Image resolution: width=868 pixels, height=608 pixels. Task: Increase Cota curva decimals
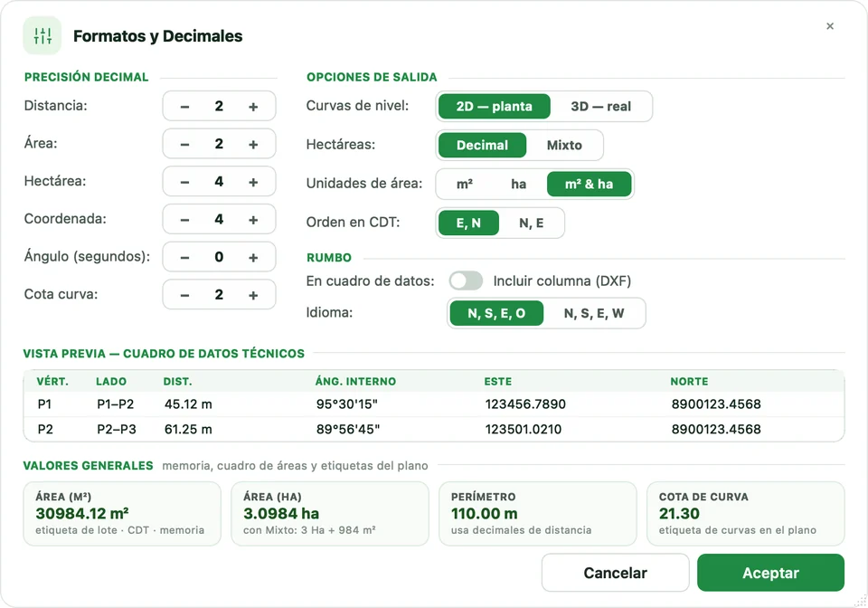pos(253,295)
